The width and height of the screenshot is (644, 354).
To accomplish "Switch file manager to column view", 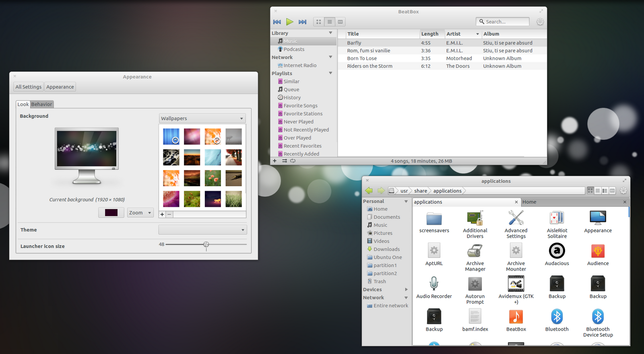I will point(612,191).
